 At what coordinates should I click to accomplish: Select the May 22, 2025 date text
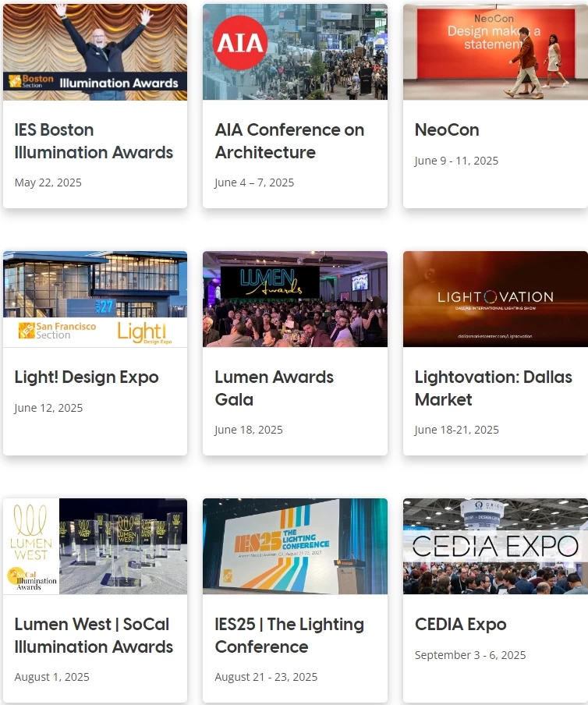click(x=48, y=182)
